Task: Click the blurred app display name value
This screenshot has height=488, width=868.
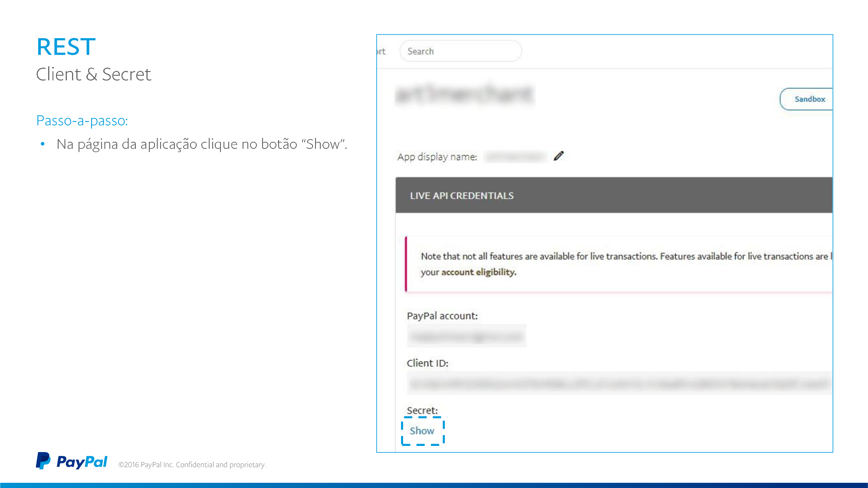Action: (x=515, y=157)
